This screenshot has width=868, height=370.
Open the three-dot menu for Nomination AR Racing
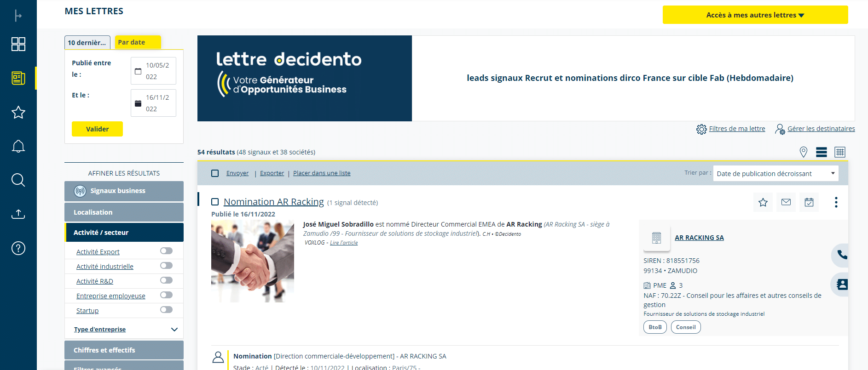coord(836,202)
